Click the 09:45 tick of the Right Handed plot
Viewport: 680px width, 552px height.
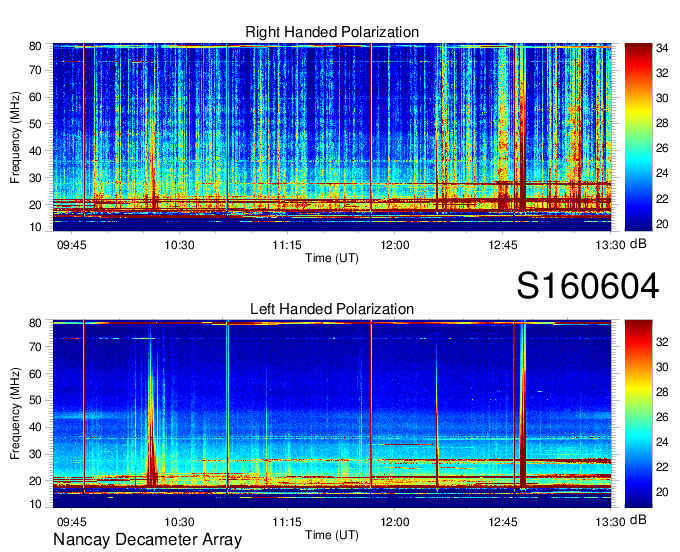[x=72, y=245]
